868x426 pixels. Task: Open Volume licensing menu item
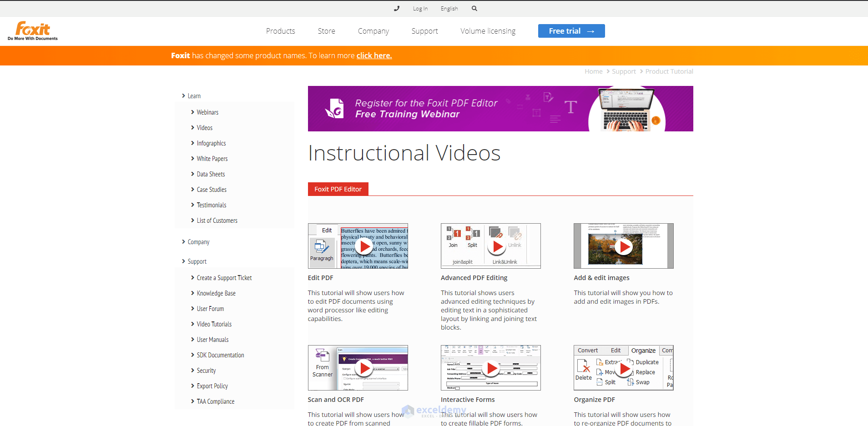[x=488, y=31]
